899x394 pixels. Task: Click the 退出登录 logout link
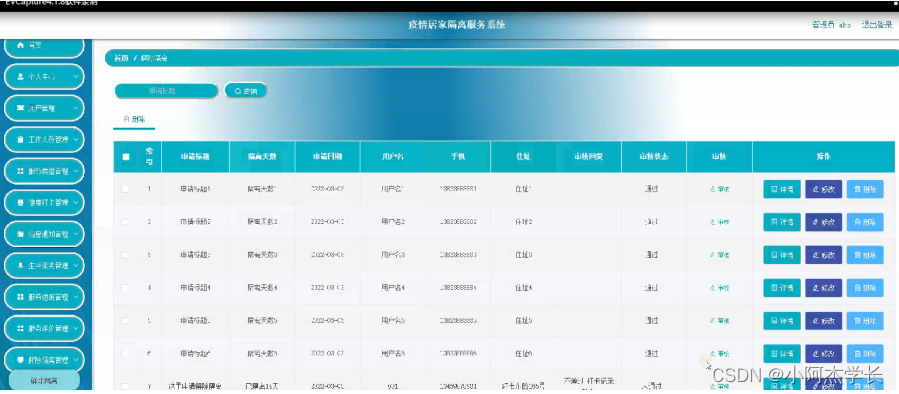[x=876, y=25]
